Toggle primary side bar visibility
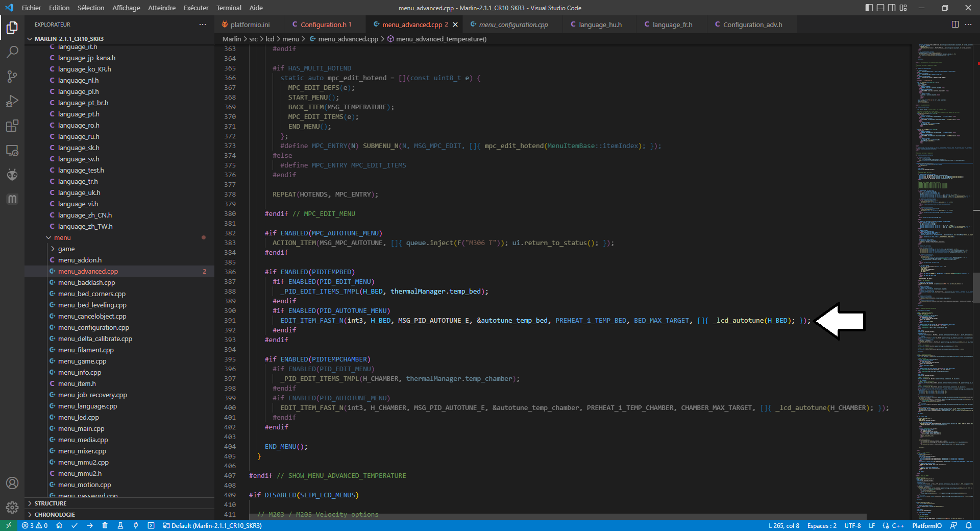 pyautogui.click(x=869, y=8)
